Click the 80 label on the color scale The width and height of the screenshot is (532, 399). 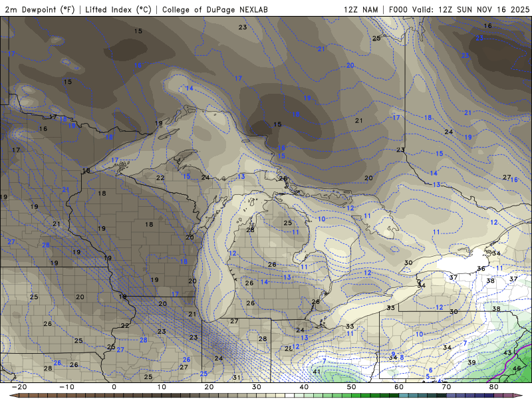pyautogui.click(x=494, y=387)
